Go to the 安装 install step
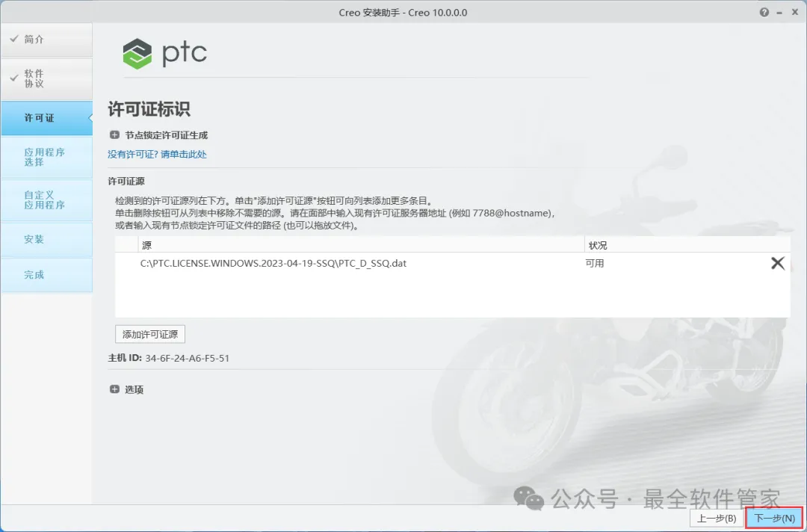This screenshot has height=532, width=807. pyautogui.click(x=46, y=239)
